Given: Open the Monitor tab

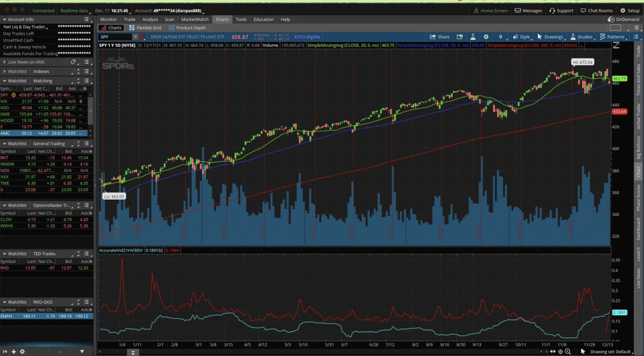Looking at the screenshot, I should [109, 20].
